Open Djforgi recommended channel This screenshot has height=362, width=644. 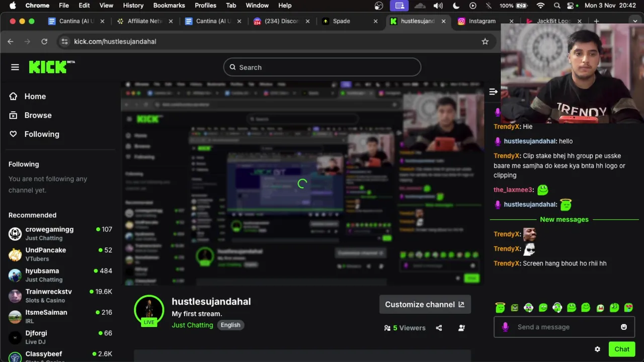click(60, 337)
